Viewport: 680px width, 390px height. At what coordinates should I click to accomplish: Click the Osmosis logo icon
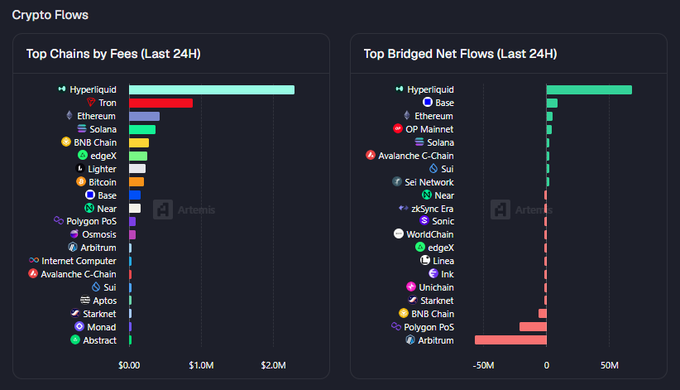click(x=74, y=234)
